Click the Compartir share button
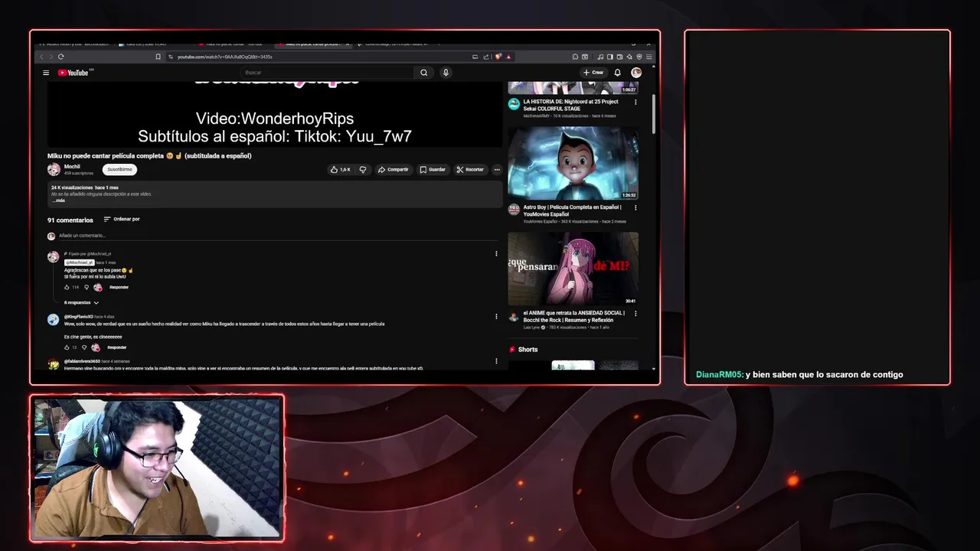980x551 pixels. coord(394,170)
